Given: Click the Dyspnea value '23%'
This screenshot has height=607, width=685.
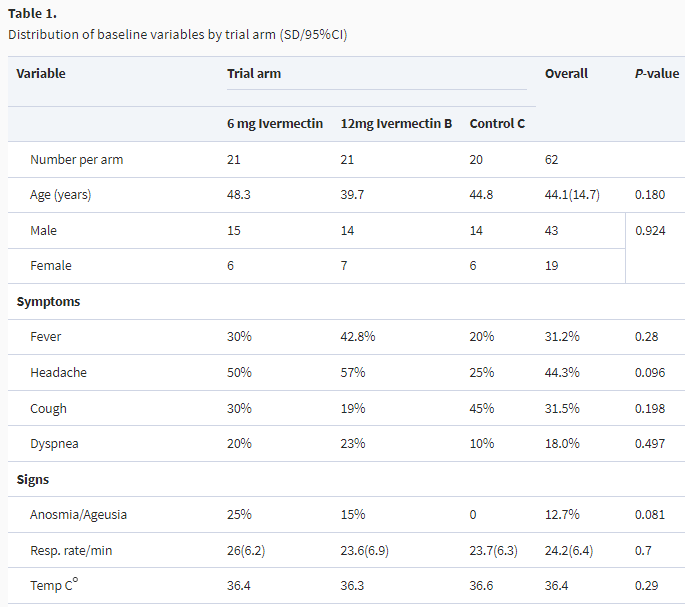Looking at the screenshot, I should [x=353, y=444].
